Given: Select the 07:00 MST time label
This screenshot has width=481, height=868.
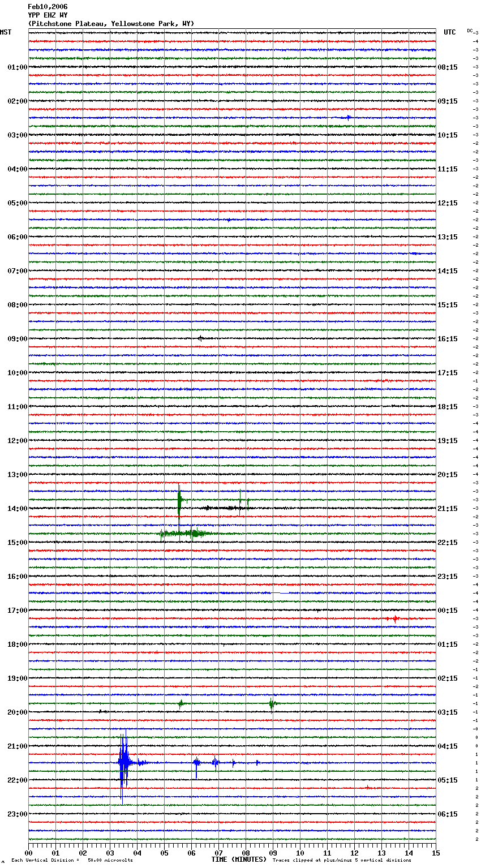Looking at the screenshot, I should tap(18, 271).
